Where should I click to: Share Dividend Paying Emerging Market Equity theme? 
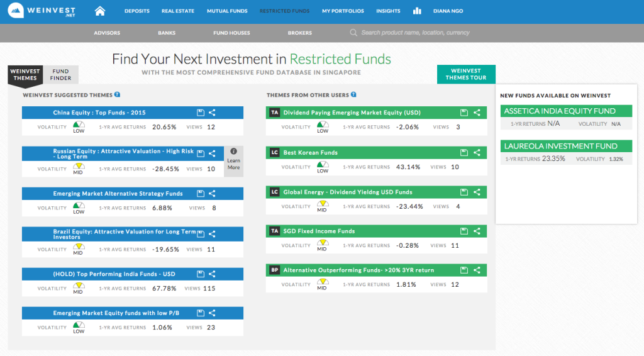pyautogui.click(x=477, y=113)
